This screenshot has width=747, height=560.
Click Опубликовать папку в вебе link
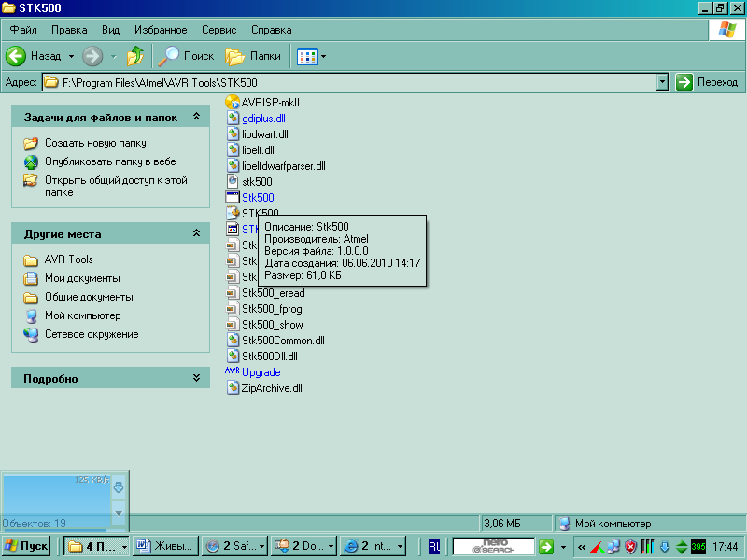pos(110,161)
